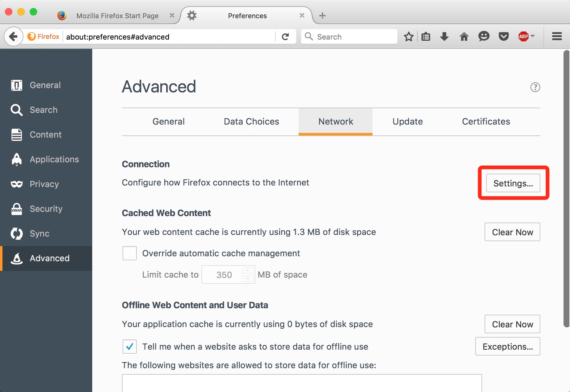Image resolution: width=570 pixels, height=392 pixels.
Task: Bookmark this page with the star icon
Action: [x=409, y=37]
